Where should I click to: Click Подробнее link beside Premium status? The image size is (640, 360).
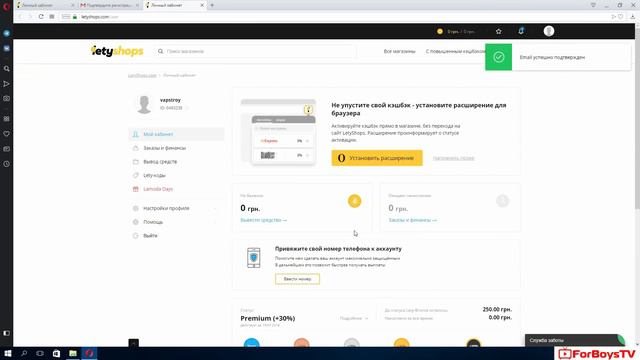353,318
